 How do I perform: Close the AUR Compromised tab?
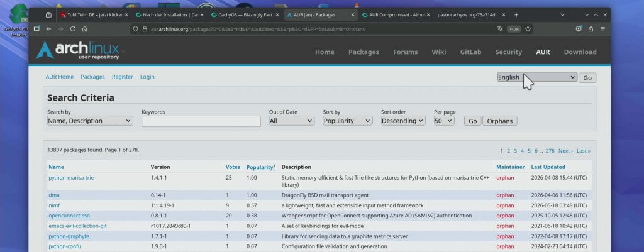(428, 15)
